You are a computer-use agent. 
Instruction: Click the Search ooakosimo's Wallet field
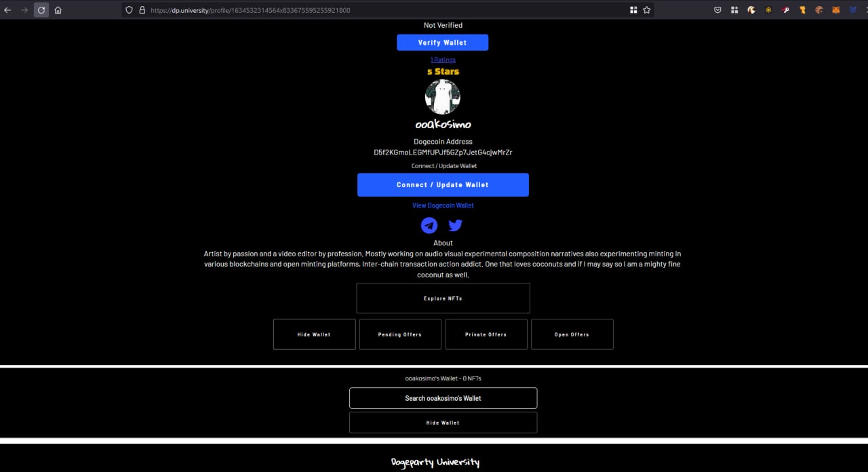point(443,398)
